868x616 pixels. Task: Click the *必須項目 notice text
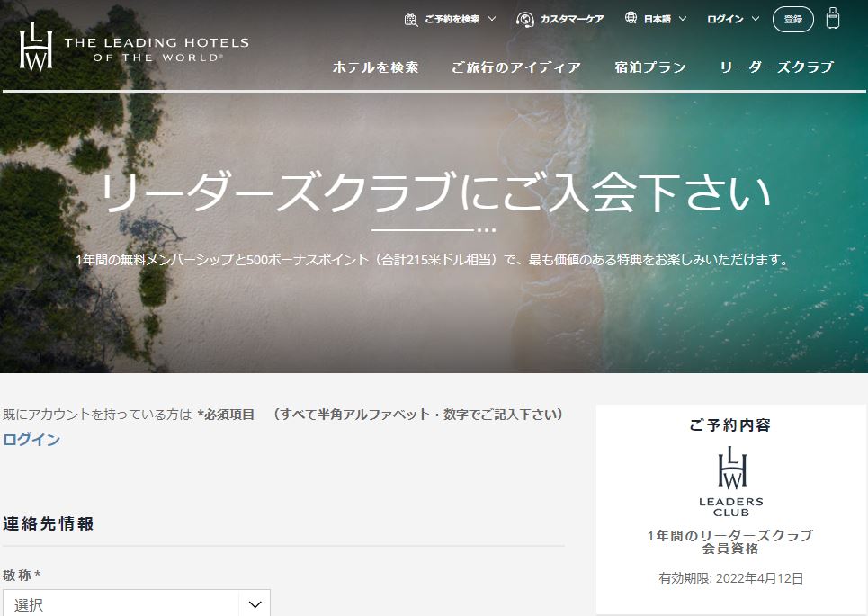[226, 415]
